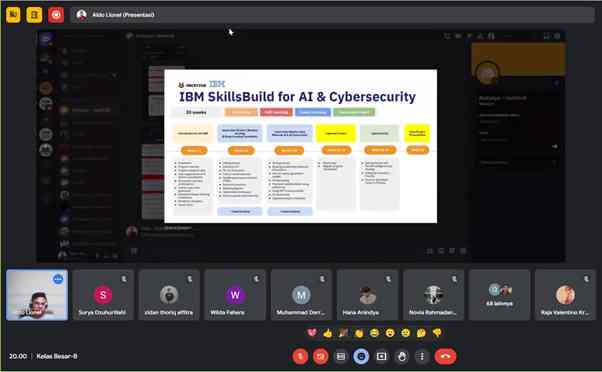The image size is (602, 372).
Task: Select Surya participant tile
Action: pos(103,295)
